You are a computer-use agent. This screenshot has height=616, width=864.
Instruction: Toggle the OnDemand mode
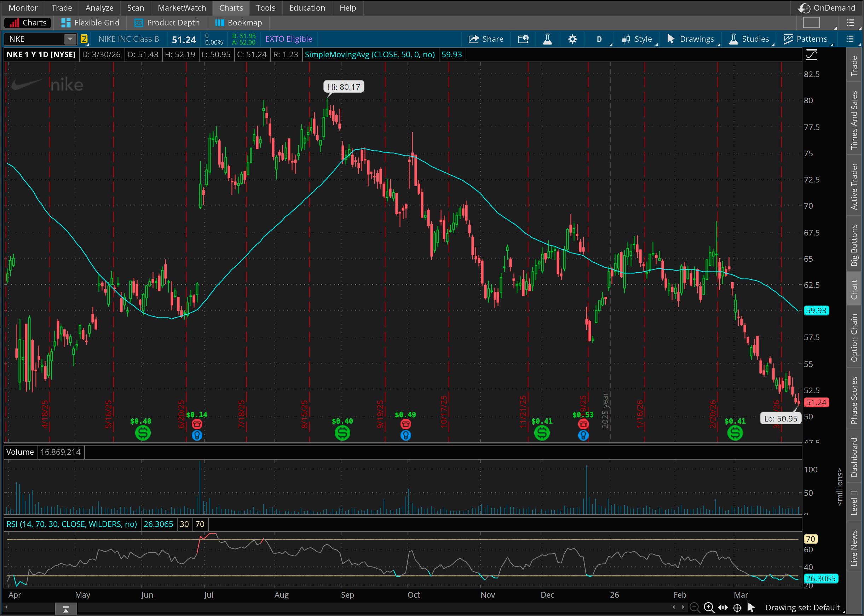(826, 7)
